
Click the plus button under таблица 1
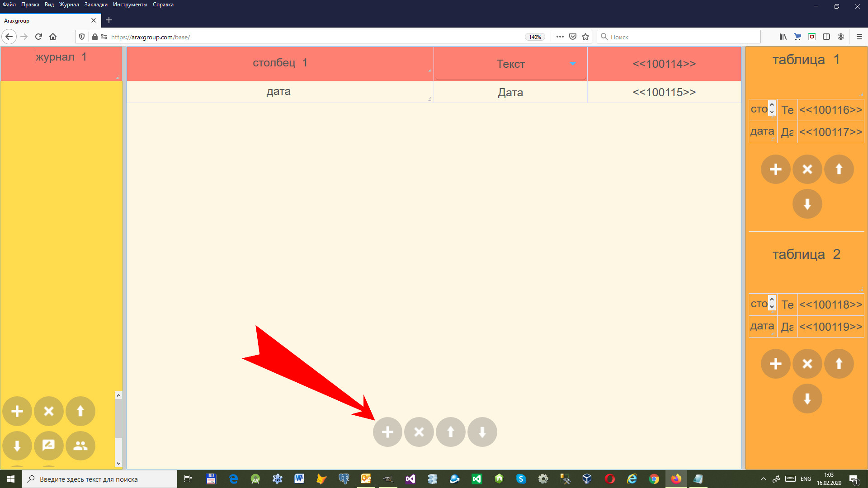tap(776, 169)
